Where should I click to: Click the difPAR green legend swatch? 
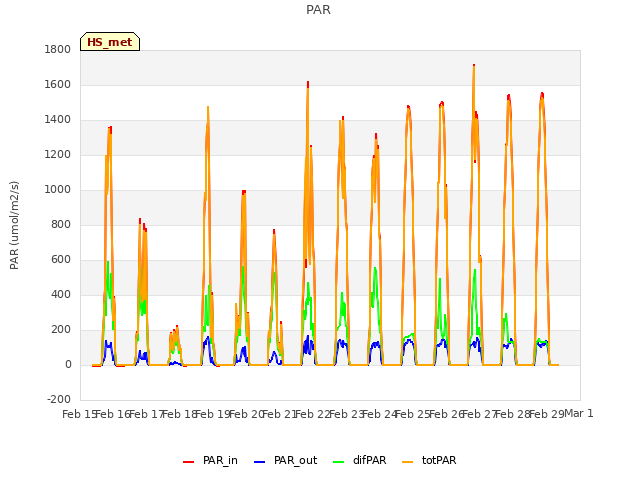pyautogui.click(x=338, y=462)
